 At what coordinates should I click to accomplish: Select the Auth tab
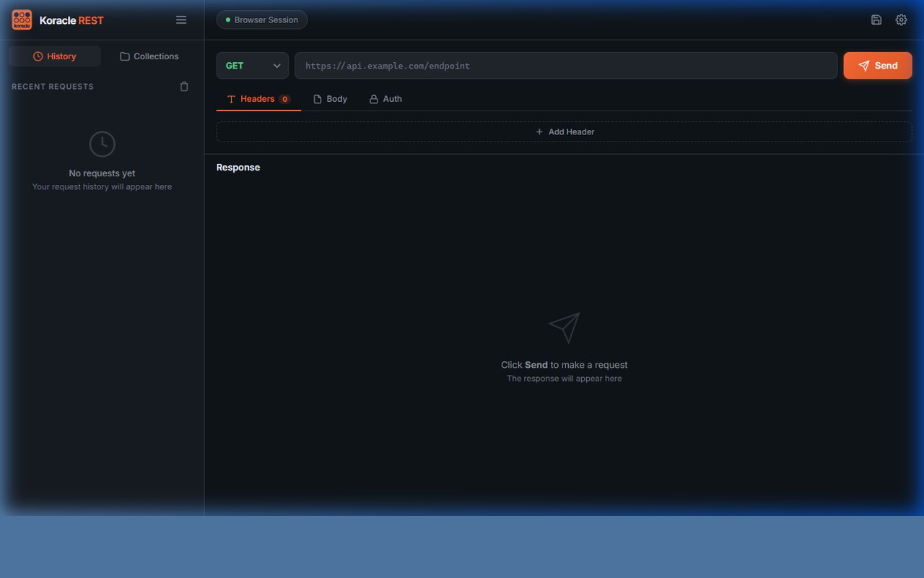(x=385, y=99)
